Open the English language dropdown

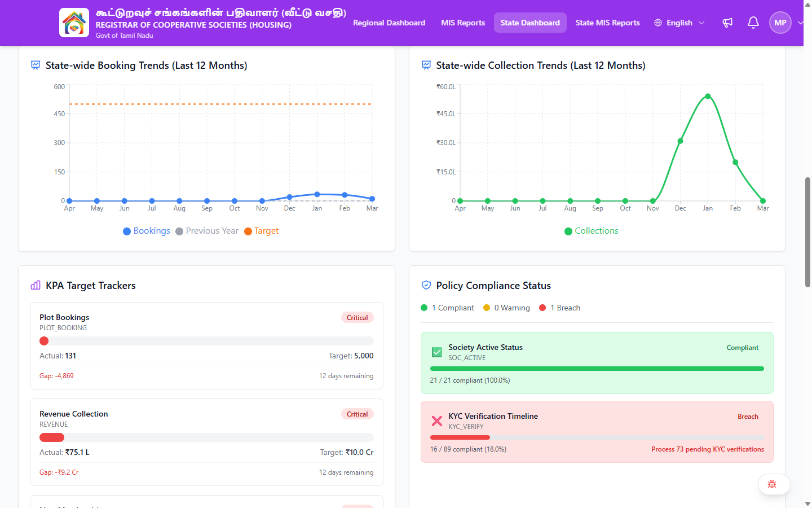[x=679, y=23]
